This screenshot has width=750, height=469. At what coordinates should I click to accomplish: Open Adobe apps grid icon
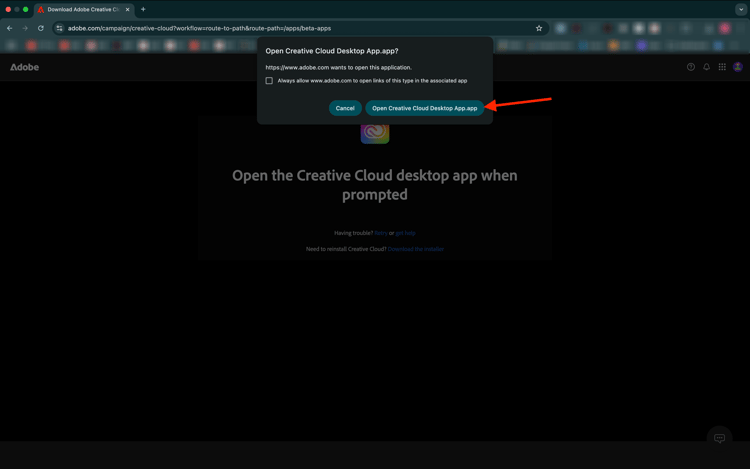pos(722,67)
